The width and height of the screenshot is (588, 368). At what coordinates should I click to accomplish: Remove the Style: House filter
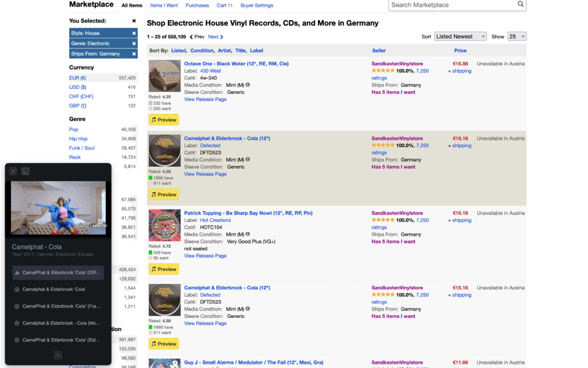click(x=134, y=33)
